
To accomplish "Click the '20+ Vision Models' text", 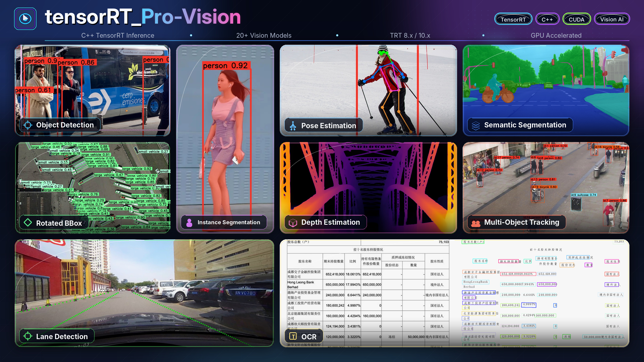I will tap(264, 35).
